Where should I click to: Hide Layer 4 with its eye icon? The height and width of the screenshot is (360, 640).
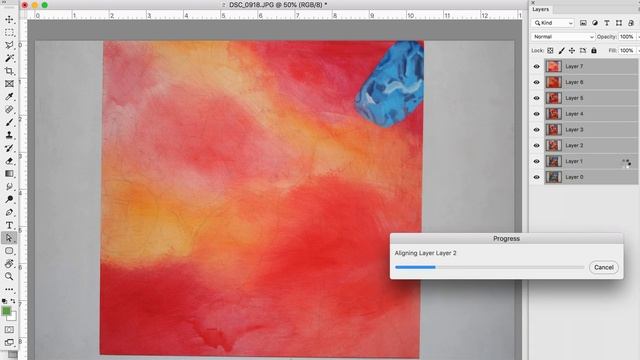[536, 114]
